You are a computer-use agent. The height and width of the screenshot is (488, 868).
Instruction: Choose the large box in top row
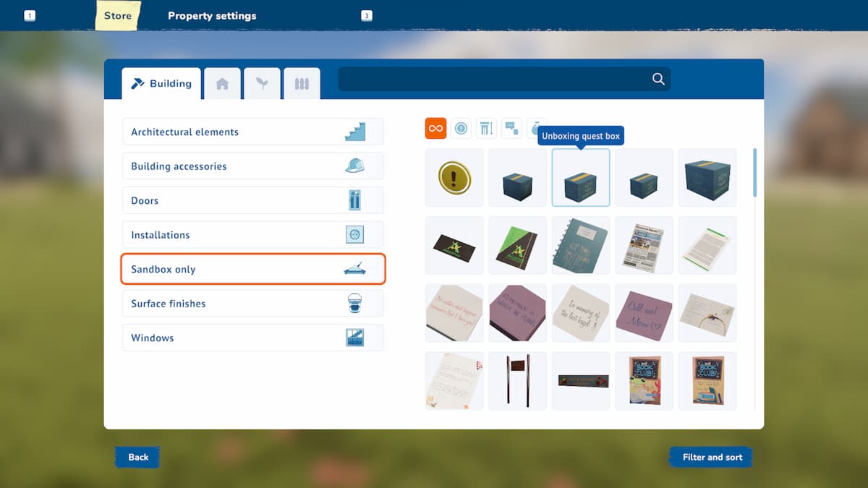(x=707, y=178)
